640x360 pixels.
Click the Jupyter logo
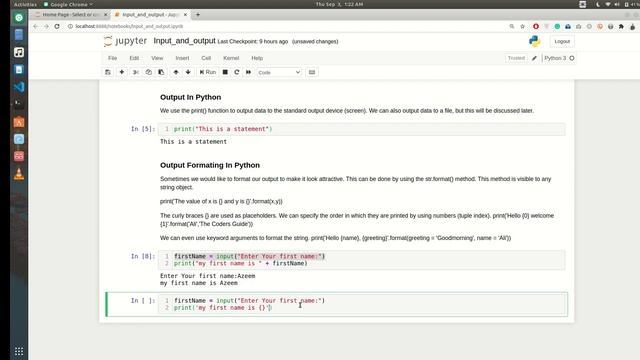(125, 41)
